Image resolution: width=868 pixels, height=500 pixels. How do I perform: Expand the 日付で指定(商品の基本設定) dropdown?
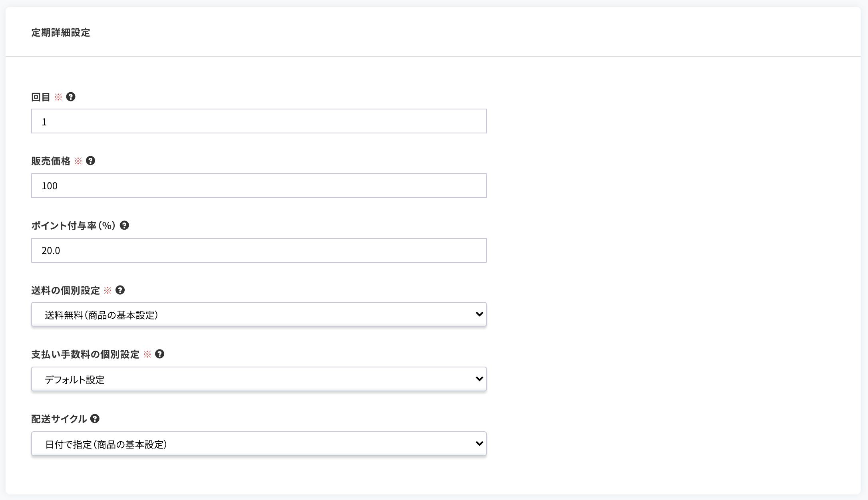259,444
